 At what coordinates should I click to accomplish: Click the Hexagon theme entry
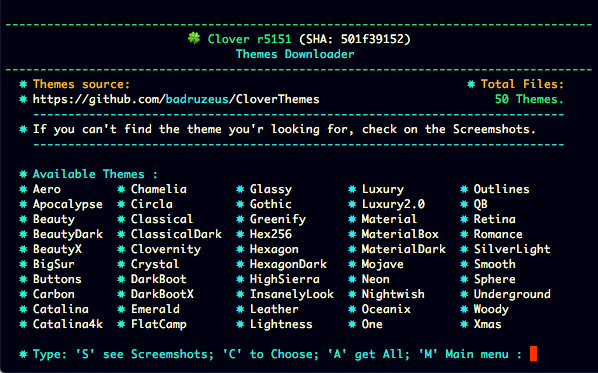[x=274, y=249]
